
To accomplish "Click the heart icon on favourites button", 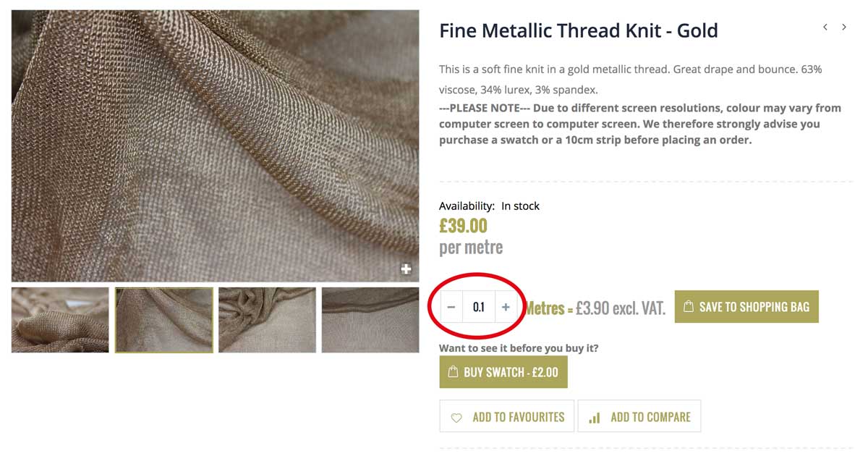I will (x=456, y=418).
